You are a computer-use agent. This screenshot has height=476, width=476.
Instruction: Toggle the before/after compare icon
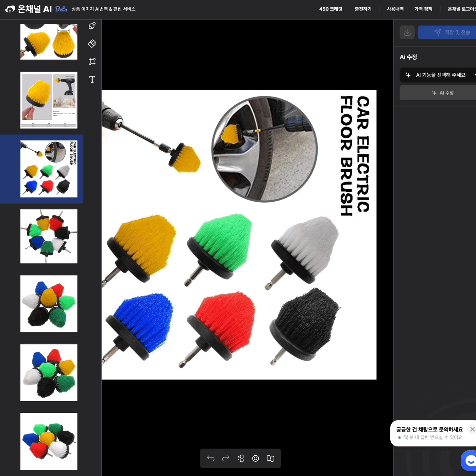[271, 459]
